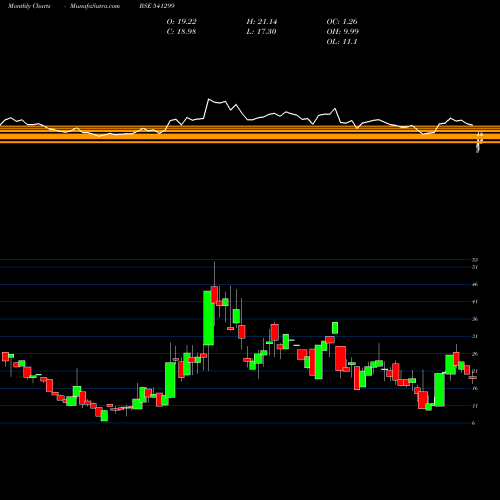Viewport: 500px width, 500px height.
Task: Click the "OH: 9.99" reading
Action: [343, 32]
